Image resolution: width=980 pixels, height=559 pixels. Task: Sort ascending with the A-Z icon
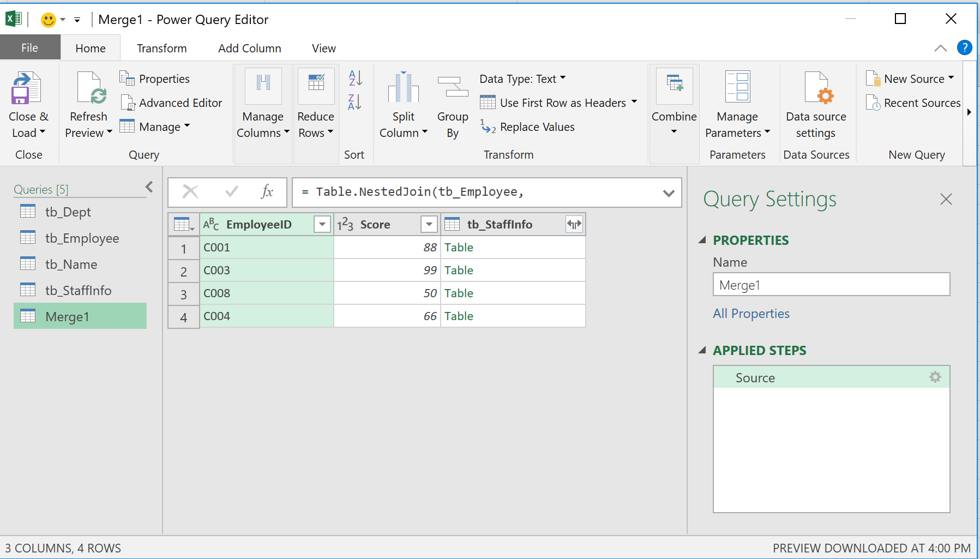click(355, 79)
